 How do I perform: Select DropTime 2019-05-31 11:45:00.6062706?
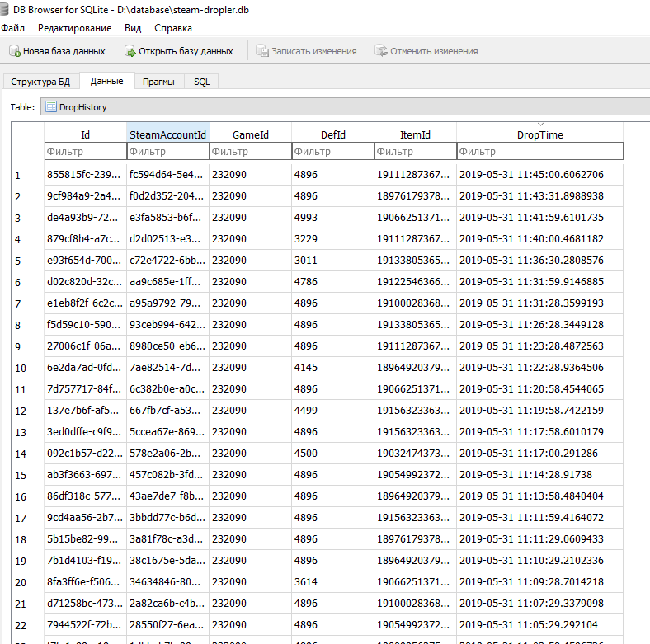point(539,175)
